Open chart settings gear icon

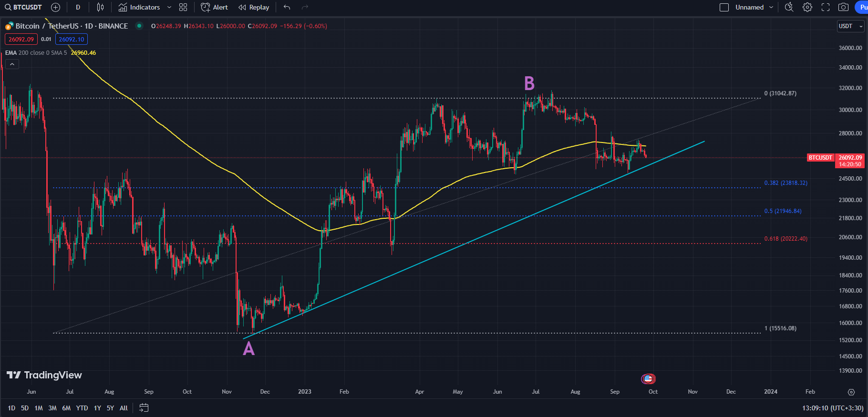[x=807, y=7]
